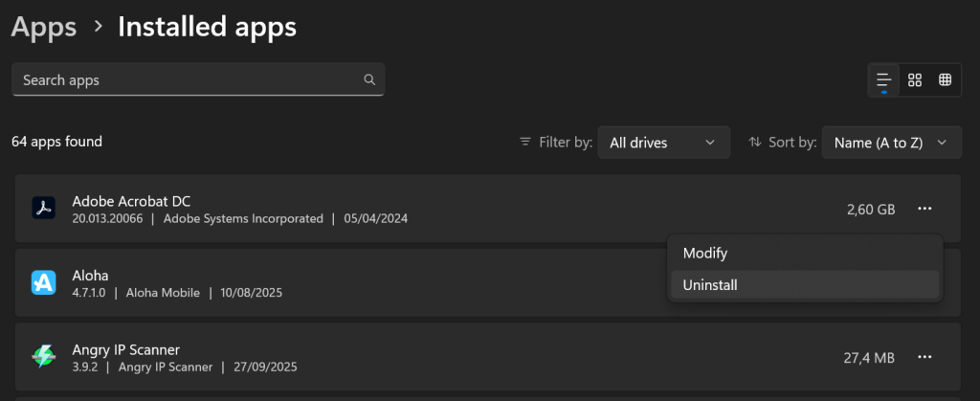
Task: Click the Aloha app icon
Action: pos(44,282)
